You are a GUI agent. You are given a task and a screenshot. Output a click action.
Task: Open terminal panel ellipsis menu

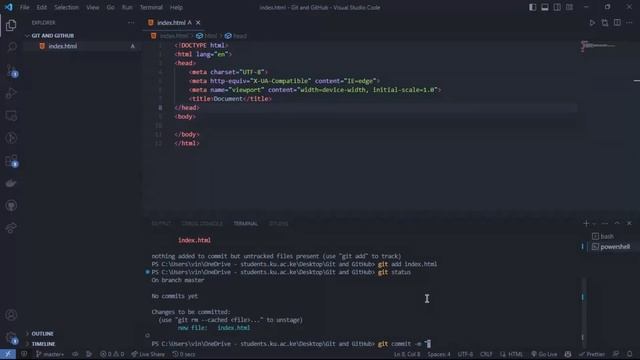pyautogui.click(x=605, y=223)
